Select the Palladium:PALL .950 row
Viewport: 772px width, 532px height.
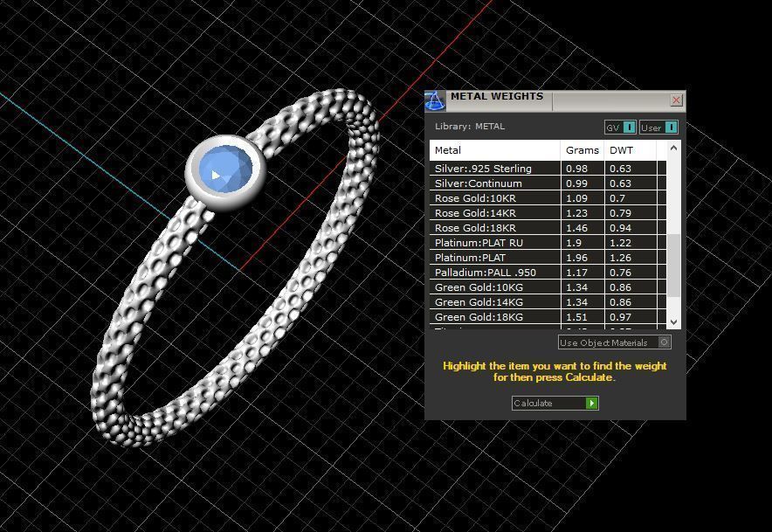(548, 272)
